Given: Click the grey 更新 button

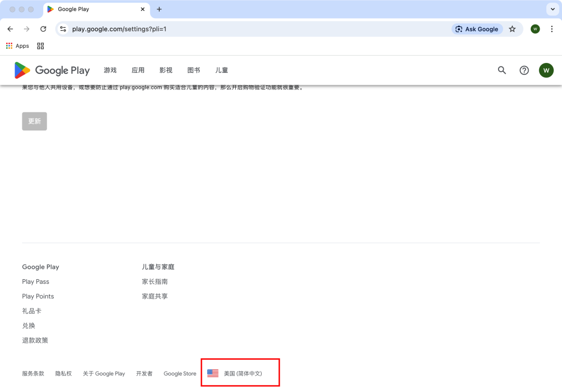Looking at the screenshot, I should 34,121.
